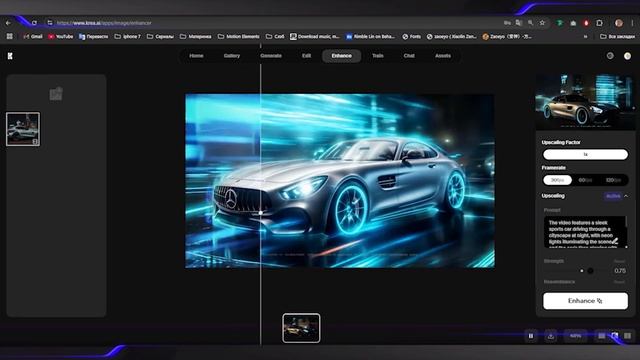This screenshot has height=360, width=640.
Task: Click the Enhance button
Action: coord(585,301)
